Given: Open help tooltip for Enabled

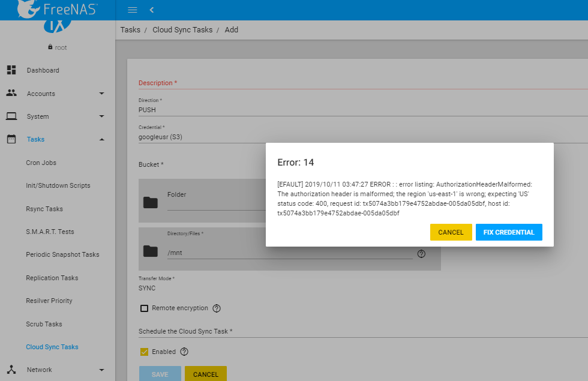Looking at the screenshot, I should tap(184, 352).
